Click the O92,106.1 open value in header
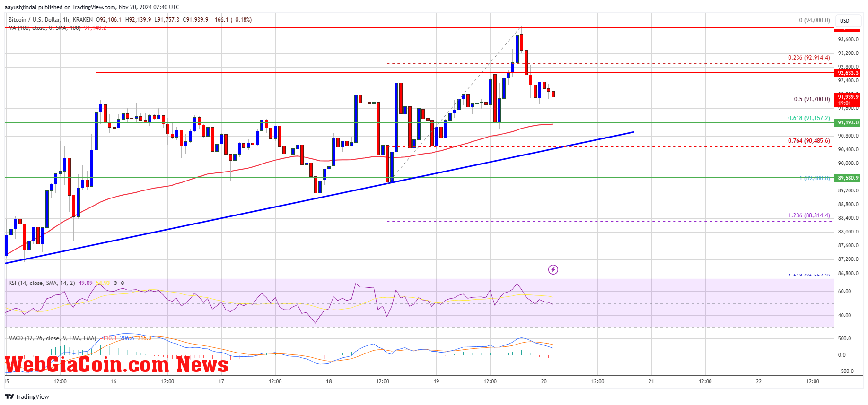Viewport: 868px width, 405px height. [x=109, y=20]
